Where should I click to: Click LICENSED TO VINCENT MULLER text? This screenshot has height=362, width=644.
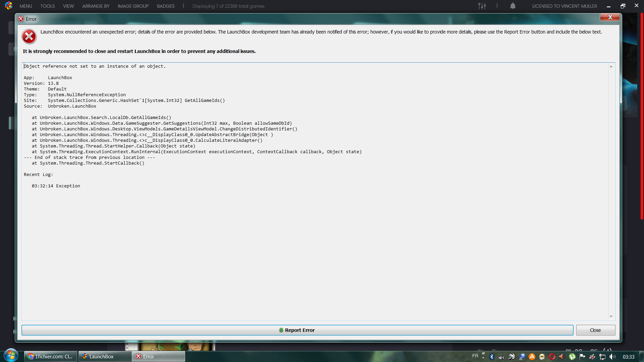(x=565, y=6)
